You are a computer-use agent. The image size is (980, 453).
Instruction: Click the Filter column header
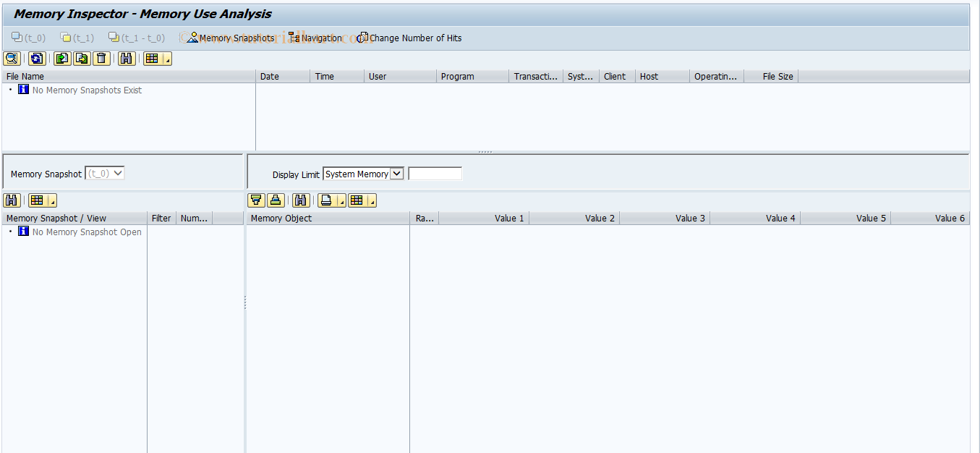tap(161, 218)
